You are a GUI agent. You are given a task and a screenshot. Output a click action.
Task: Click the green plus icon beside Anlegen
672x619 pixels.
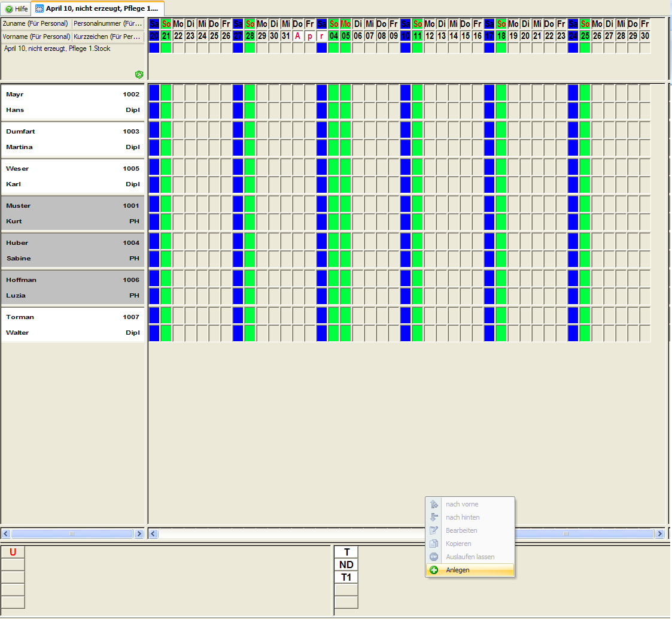coord(434,570)
